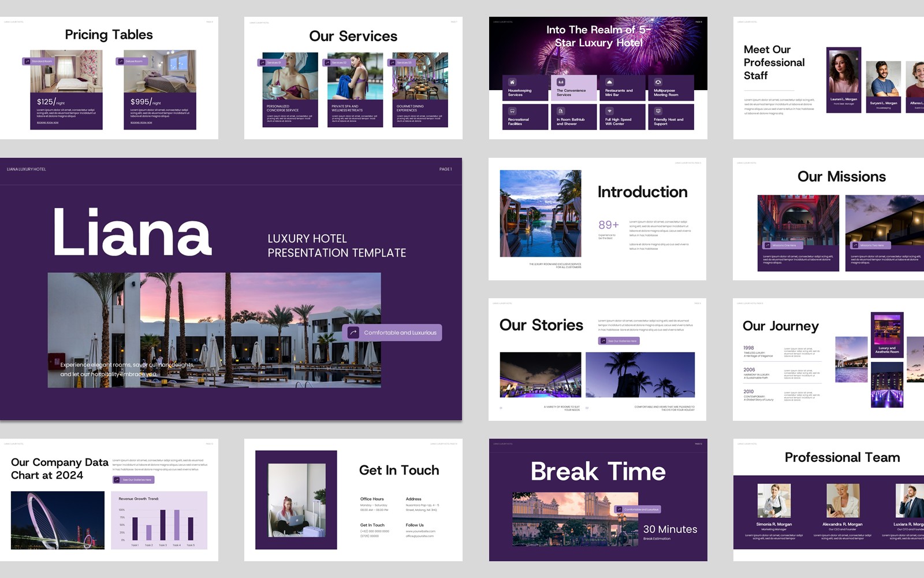Viewport: 924px width, 578px height.
Task: Click Laurani L. Morgan staff photo
Action: (843, 71)
